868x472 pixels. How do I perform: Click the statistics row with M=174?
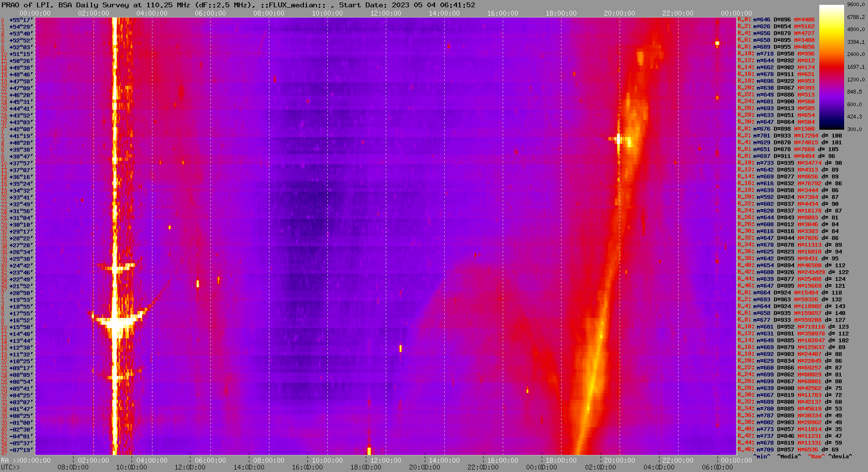pos(776,68)
